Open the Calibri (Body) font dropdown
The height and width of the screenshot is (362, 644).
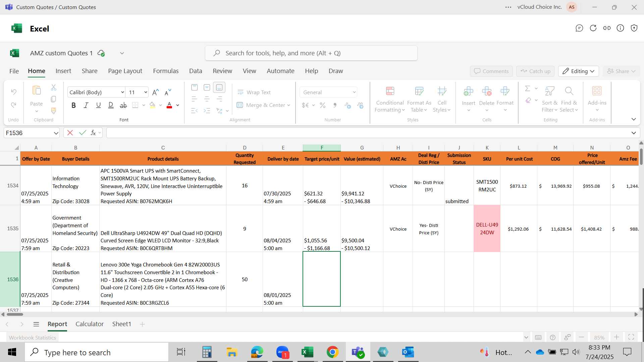pos(122,92)
